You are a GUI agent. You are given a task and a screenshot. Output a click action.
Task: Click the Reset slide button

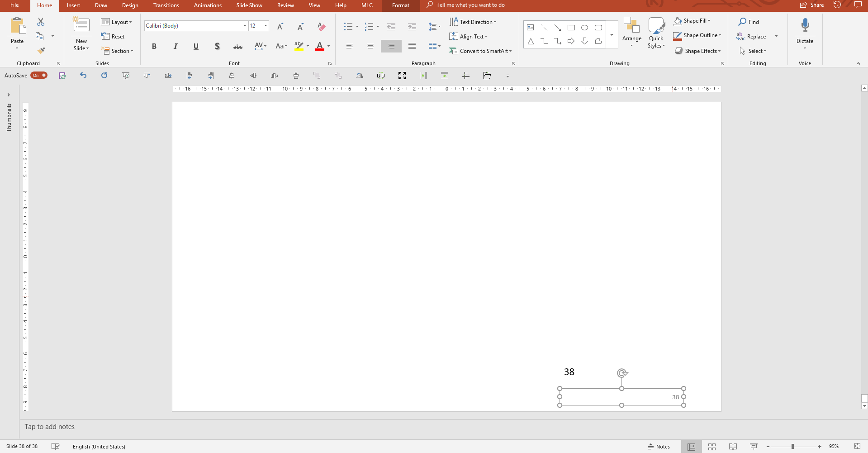point(113,37)
